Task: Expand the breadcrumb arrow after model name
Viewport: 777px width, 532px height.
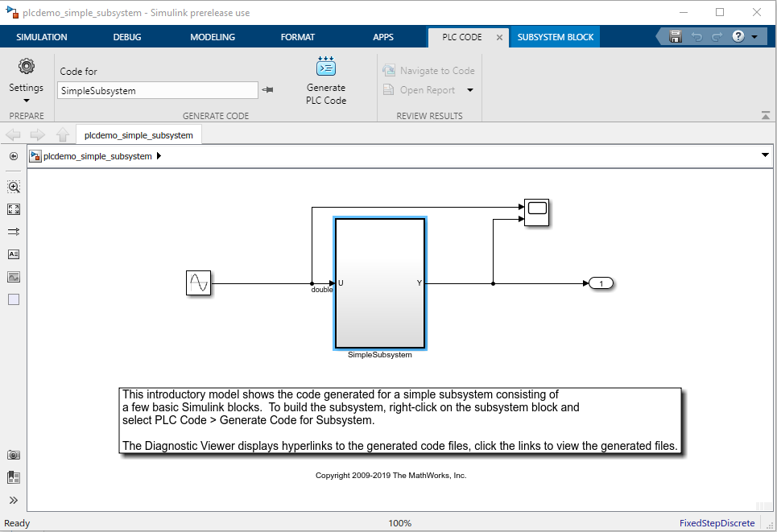Action: [x=159, y=155]
